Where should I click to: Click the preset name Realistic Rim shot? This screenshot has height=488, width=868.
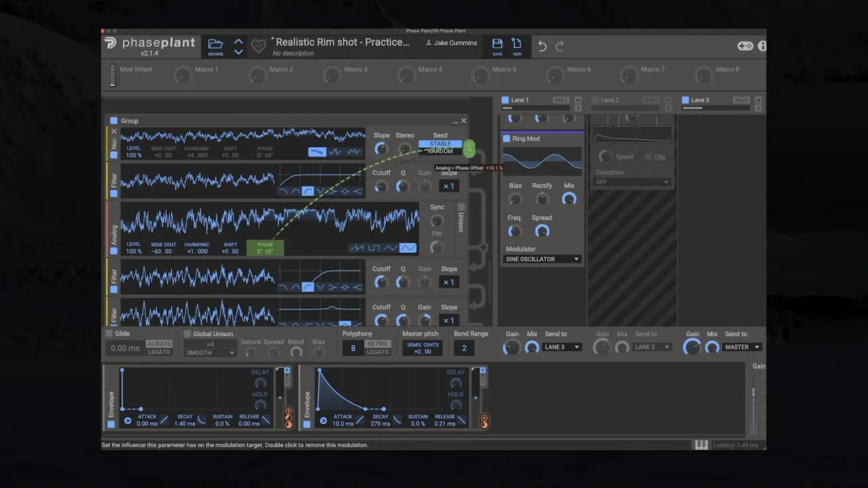tap(342, 42)
